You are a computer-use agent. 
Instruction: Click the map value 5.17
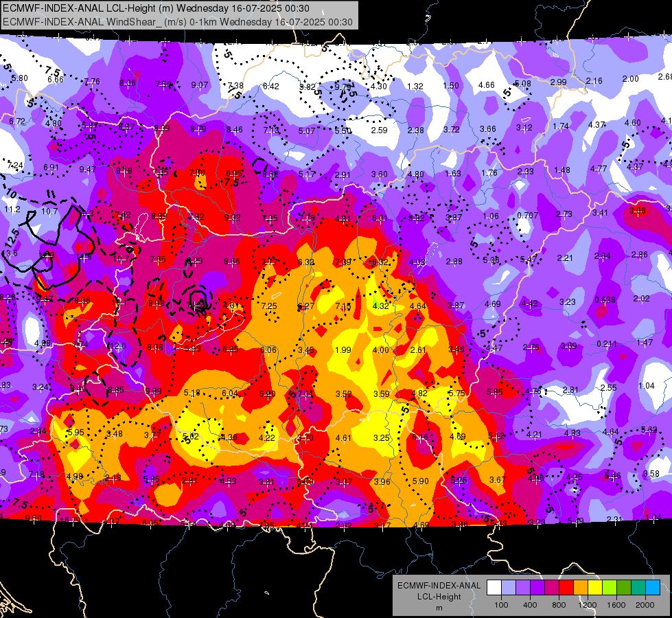click(x=307, y=174)
